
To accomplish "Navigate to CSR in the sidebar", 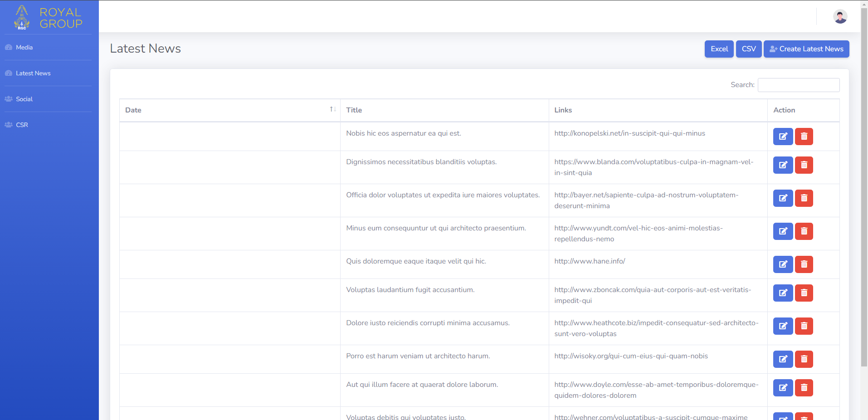I will (x=22, y=125).
